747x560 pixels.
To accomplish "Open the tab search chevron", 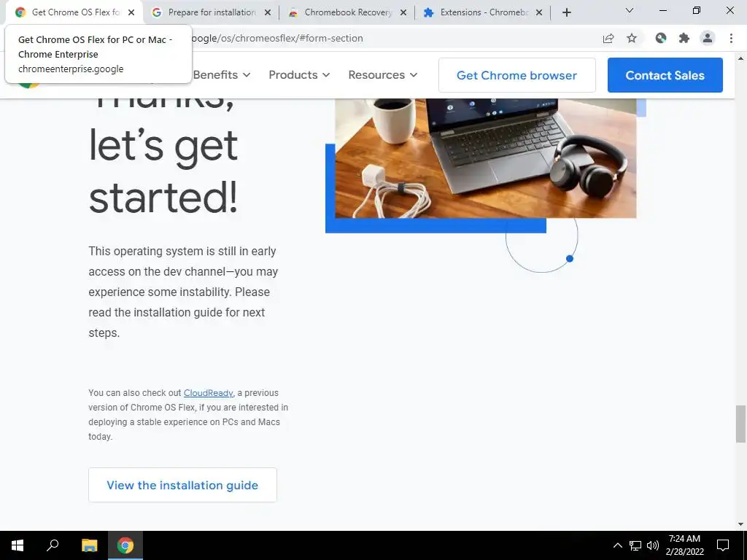I will (x=630, y=10).
